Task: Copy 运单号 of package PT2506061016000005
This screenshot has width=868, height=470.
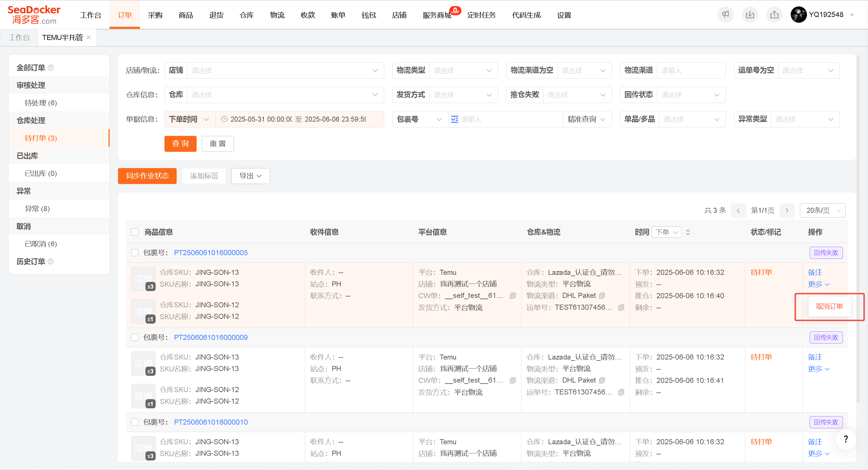Action: (x=621, y=308)
